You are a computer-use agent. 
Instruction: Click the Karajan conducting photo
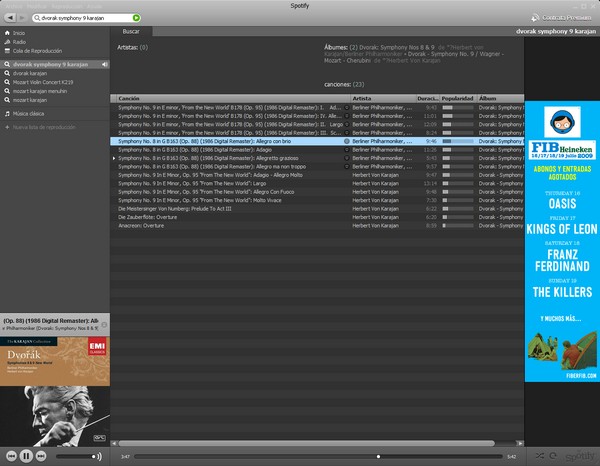pos(55,416)
